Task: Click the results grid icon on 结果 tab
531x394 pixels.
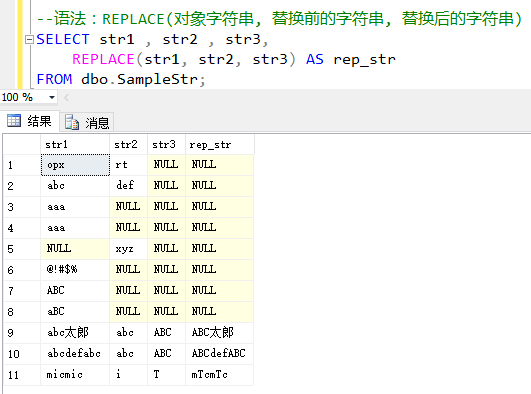Action: click(x=14, y=121)
